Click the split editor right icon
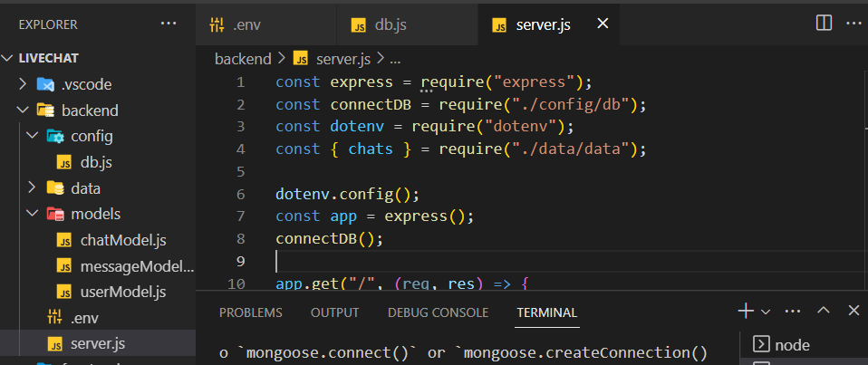The image size is (868, 365). (824, 24)
